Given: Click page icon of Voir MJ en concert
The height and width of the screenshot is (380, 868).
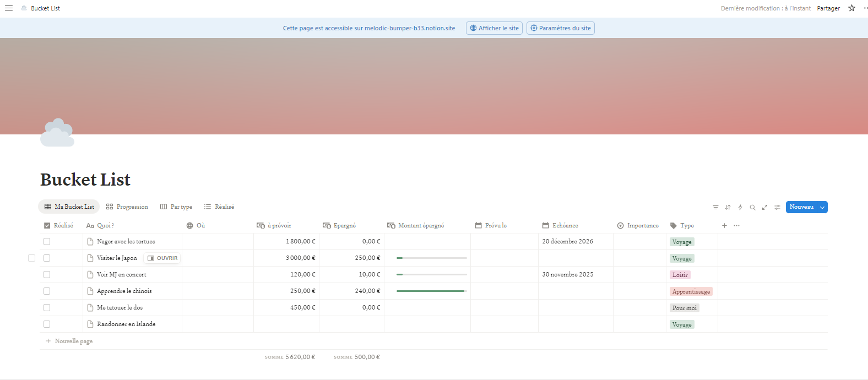Looking at the screenshot, I should pyautogui.click(x=90, y=275).
